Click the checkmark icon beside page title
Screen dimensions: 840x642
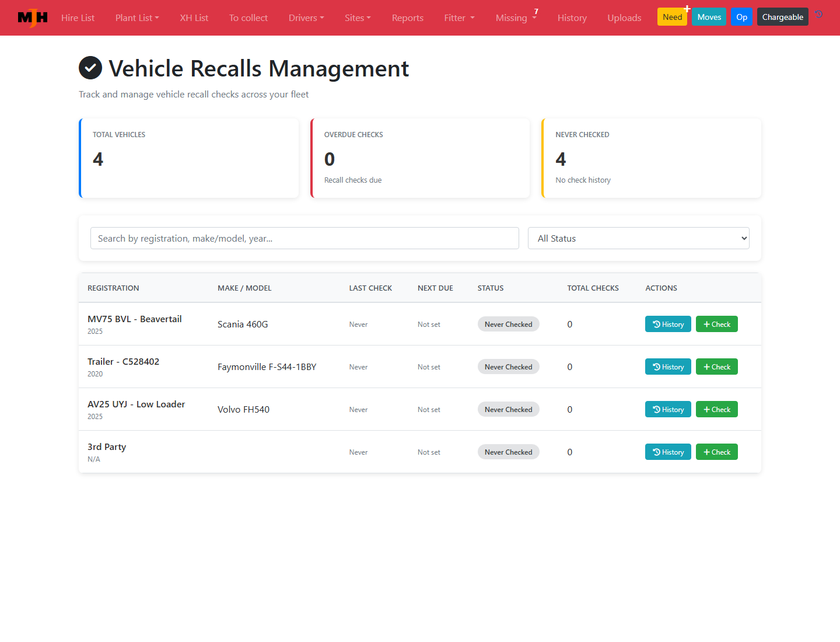[x=90, y=68]
